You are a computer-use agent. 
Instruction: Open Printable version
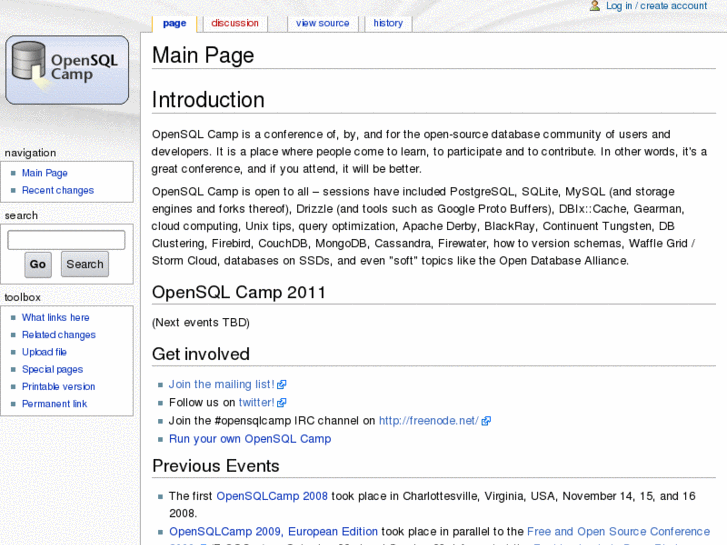(x=58, y=386)
